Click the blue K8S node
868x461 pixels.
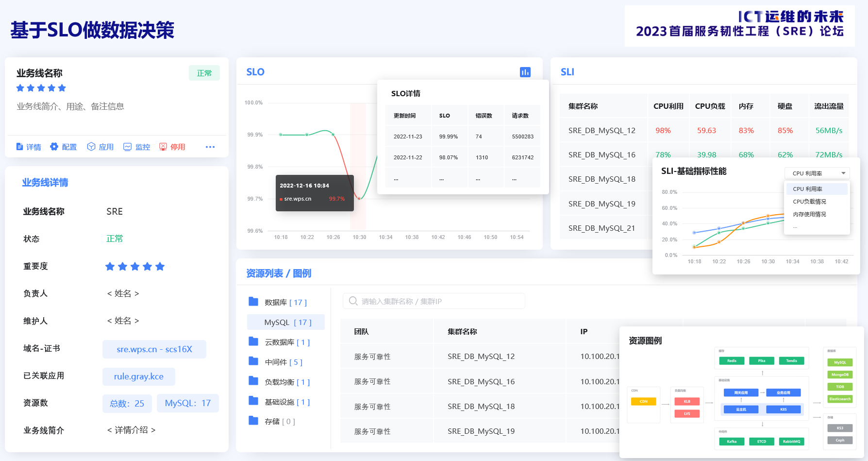coord(784,410)
